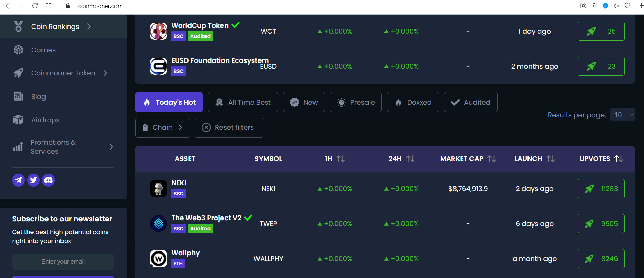Sort the table by Market Cap
The width and height of the screenshot is (644, 278).
[468, 159]
